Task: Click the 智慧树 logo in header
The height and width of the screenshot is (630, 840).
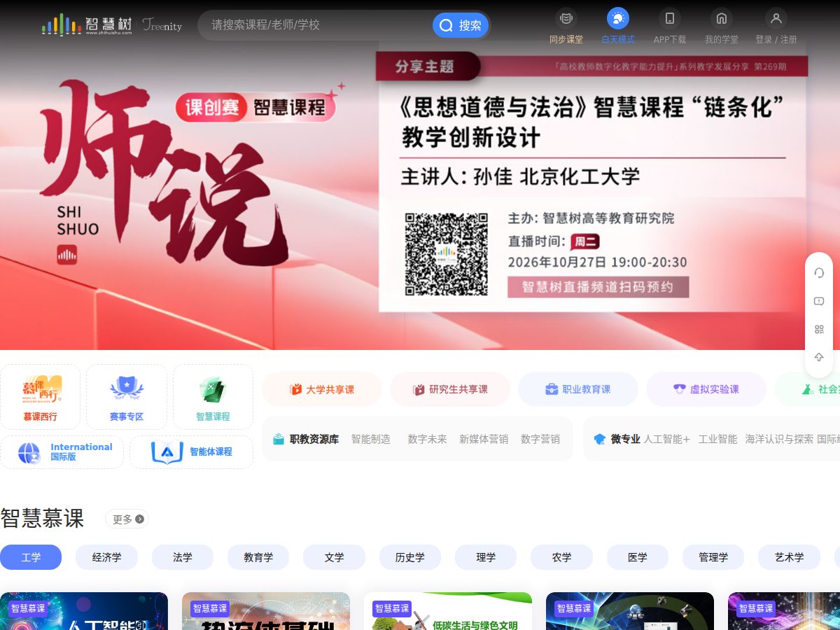Action: click(87, 25)
